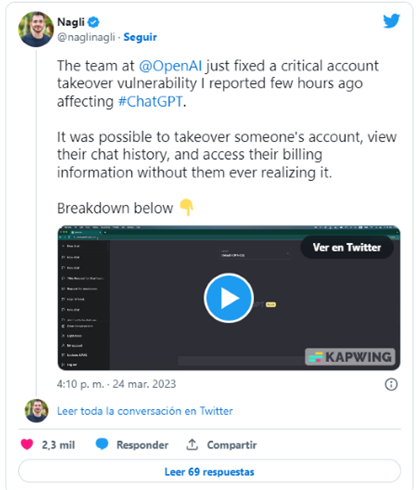The width and height of the screenshot is (419, 490).
Task: Click the Ver en Twitter button
Action: (347, 247)
